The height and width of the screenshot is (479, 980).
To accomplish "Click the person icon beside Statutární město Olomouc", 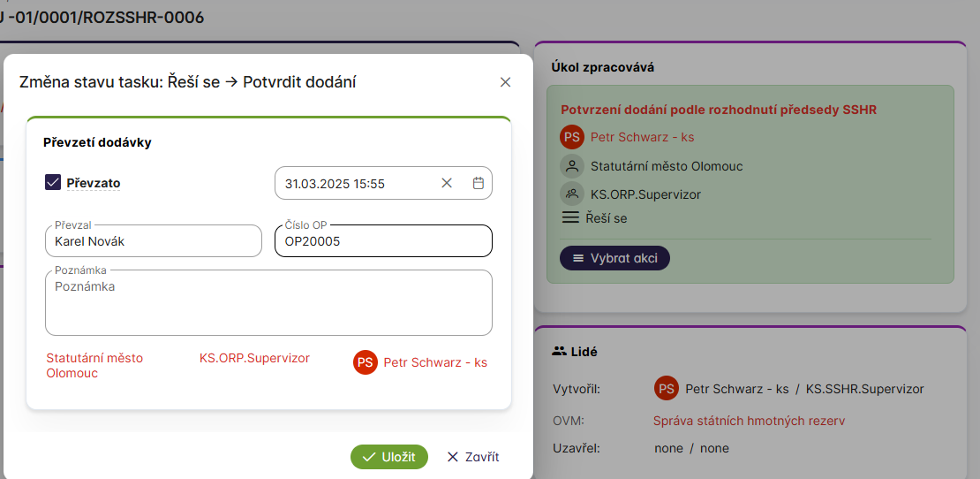I will [572, 166].
